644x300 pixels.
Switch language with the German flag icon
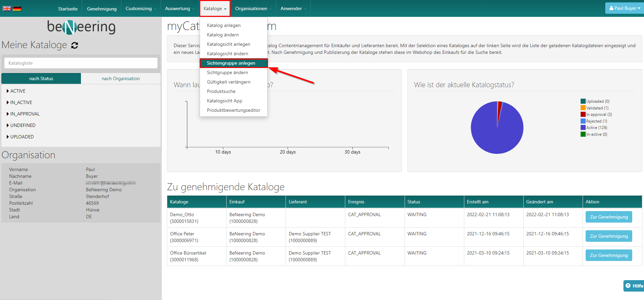[17, 8]
